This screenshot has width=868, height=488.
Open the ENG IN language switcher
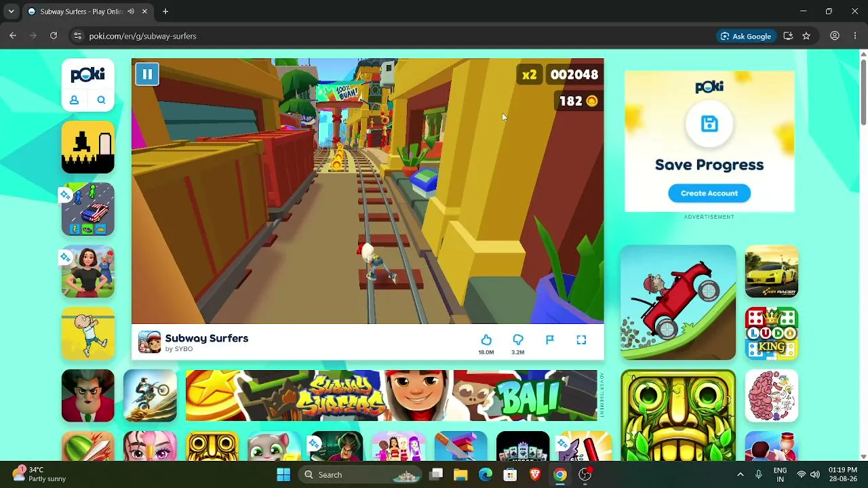(780, 474)
